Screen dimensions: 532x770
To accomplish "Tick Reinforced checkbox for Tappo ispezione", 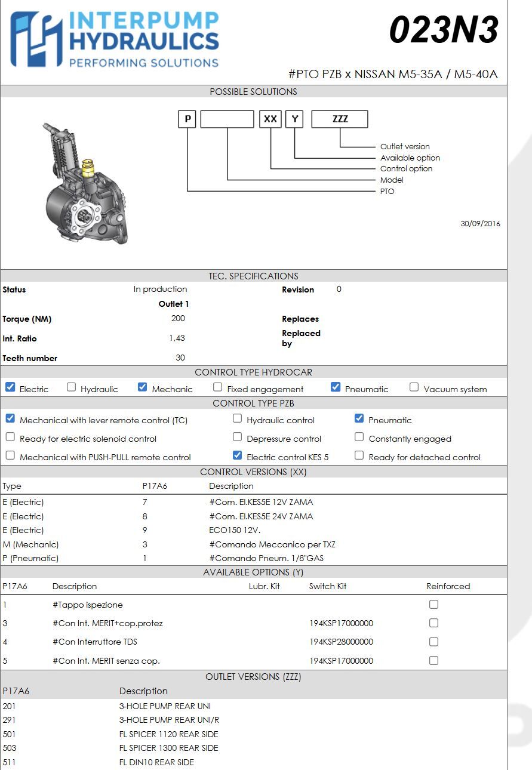I will point(433,605).
